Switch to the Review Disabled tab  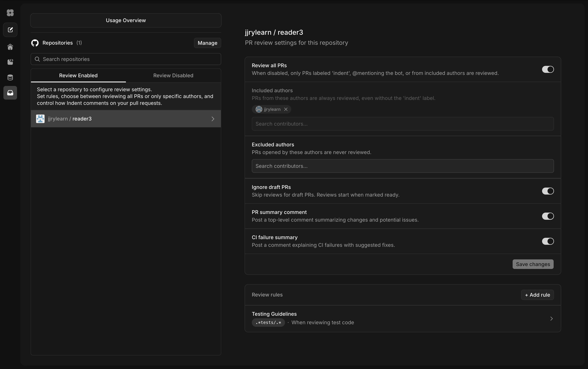pos(173,75)
